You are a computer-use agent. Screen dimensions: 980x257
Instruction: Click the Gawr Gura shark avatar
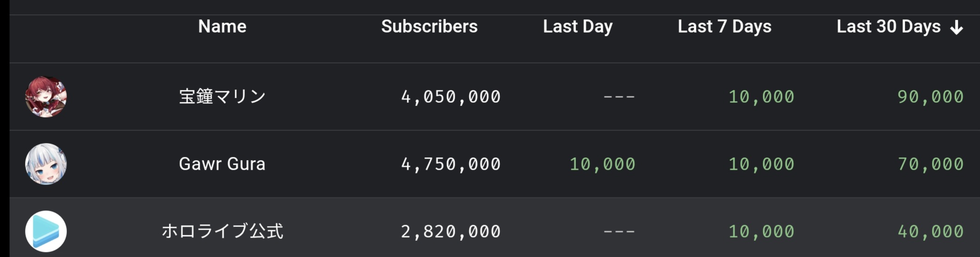click(46, 164)
